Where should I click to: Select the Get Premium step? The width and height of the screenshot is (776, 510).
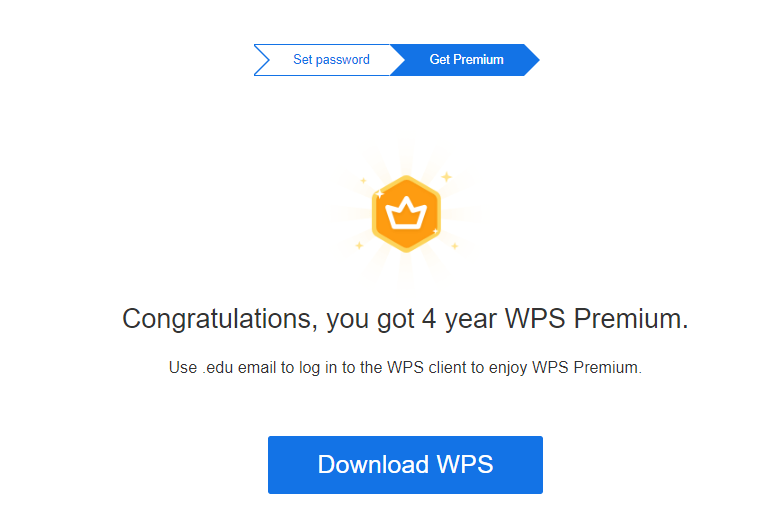466,60
